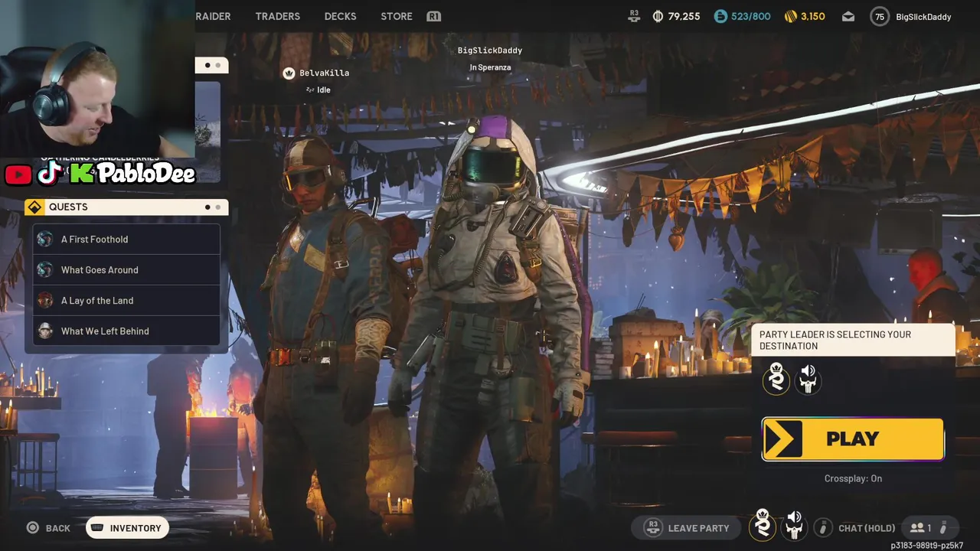
Task: Click the portrait icon for A Lay of the Land
Action: (45, 301)
